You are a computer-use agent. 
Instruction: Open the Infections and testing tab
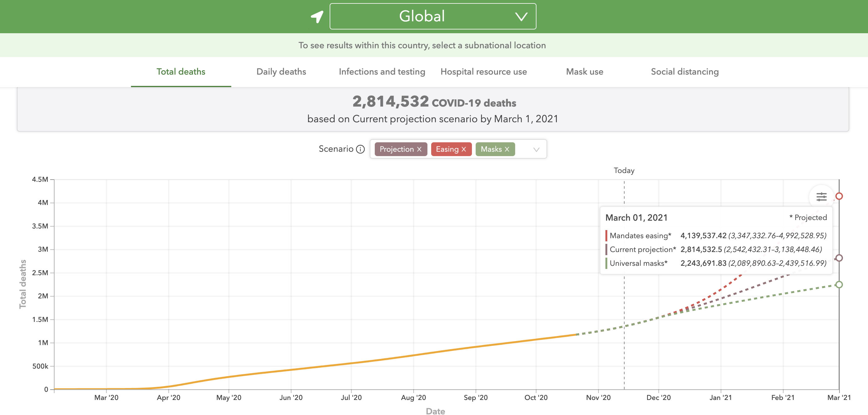(x=382, y=71)
